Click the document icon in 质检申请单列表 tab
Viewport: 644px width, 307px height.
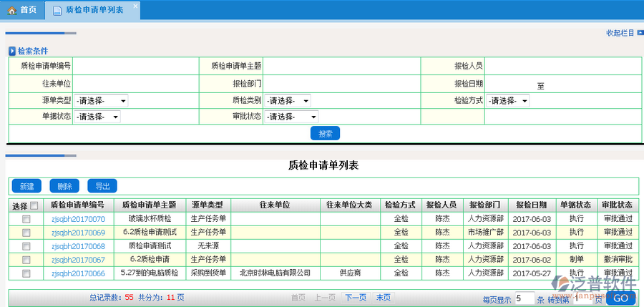tap(57, 10)
